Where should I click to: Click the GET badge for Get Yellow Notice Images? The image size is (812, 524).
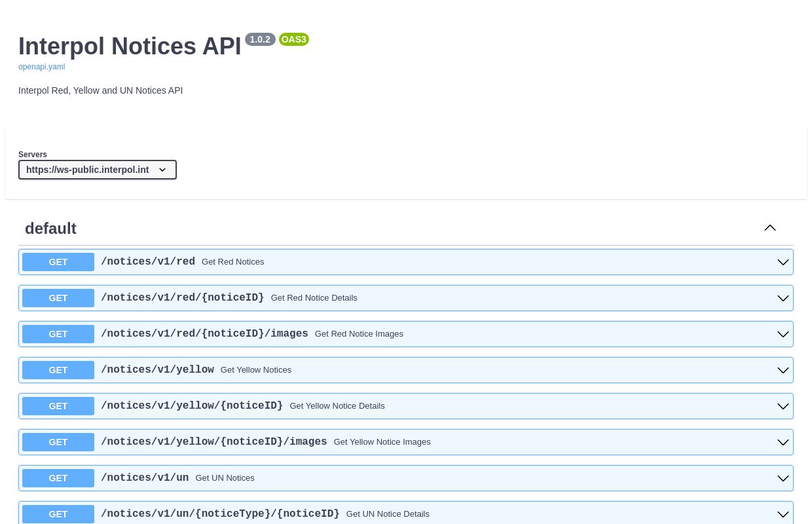tap(58, 442)
